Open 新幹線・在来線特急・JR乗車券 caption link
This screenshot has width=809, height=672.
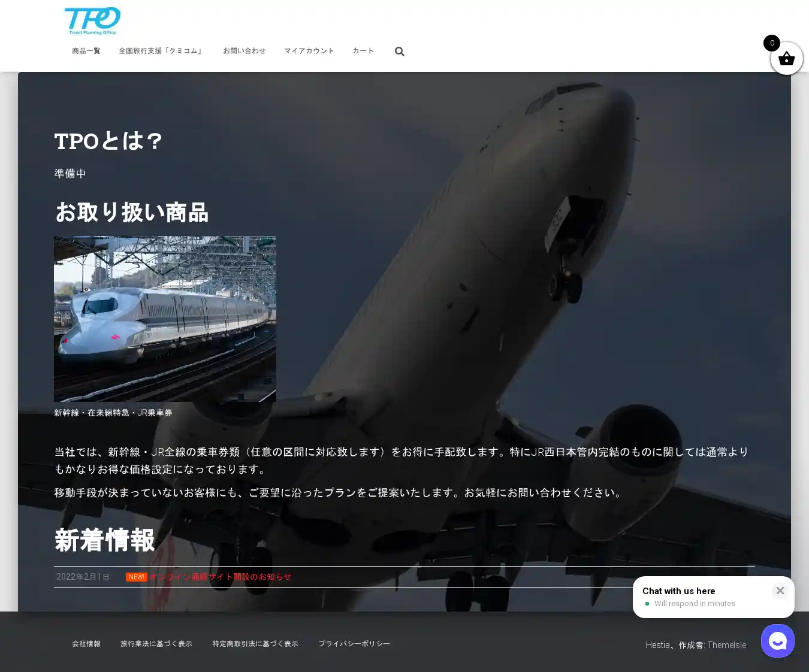tap(113, 413)
